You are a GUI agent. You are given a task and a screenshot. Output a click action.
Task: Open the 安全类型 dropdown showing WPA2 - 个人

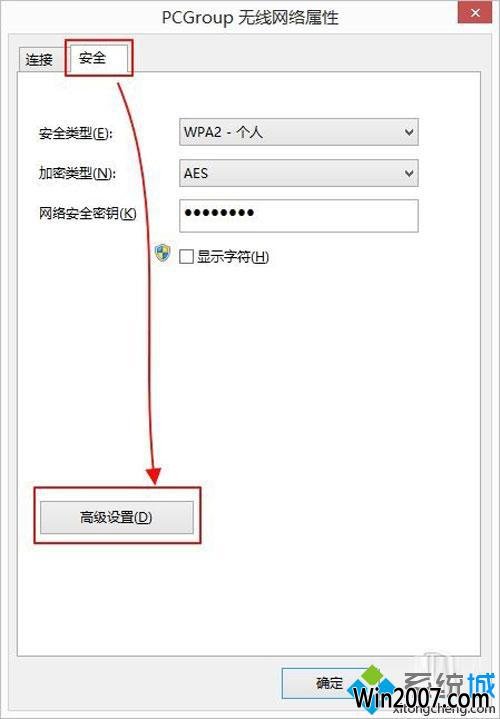[299, 132]
